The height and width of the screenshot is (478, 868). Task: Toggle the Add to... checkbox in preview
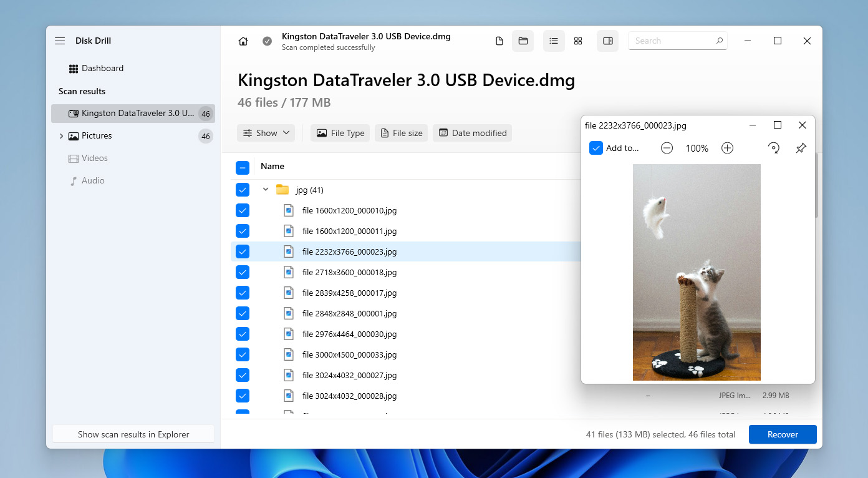(x=596, y=149)
